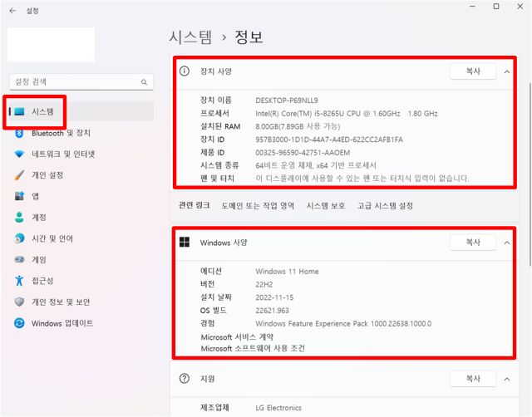
Task: Select the 8.00GB installed RAM value
Action: [x=298, y=126]
